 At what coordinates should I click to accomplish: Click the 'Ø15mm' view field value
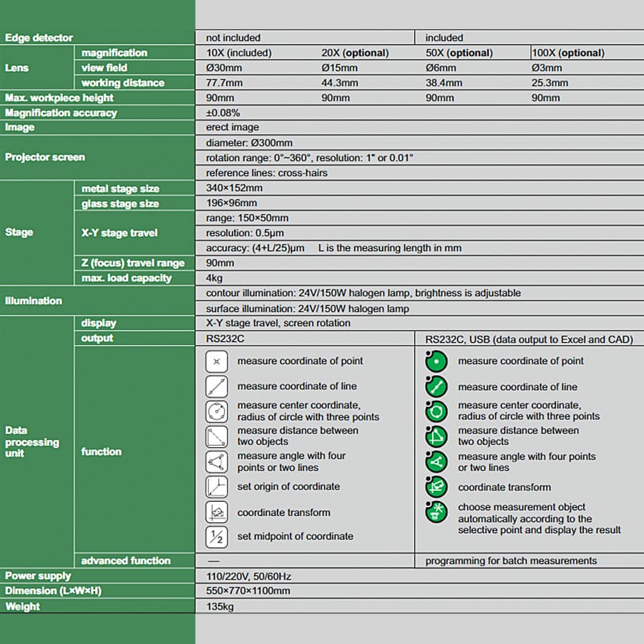340,68
